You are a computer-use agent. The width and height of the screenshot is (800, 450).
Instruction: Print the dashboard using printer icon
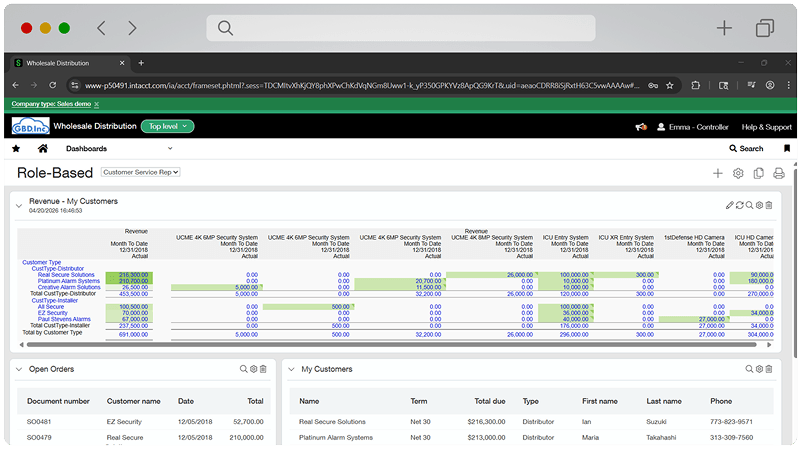click(779, 173)
